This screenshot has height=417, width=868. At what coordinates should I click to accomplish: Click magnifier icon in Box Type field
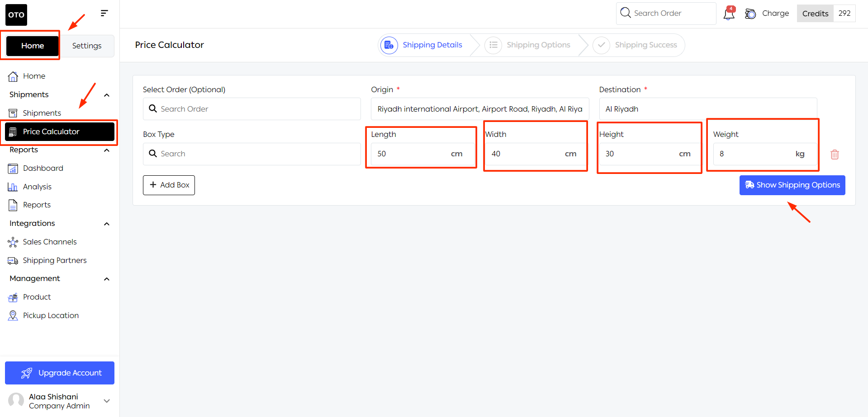pyautogui.click(x=153, y=154)
